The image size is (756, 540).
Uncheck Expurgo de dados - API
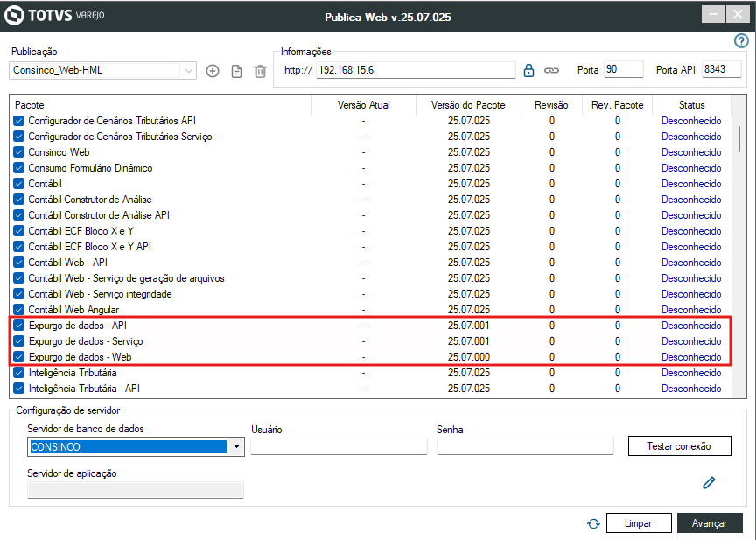coord(18,326)
